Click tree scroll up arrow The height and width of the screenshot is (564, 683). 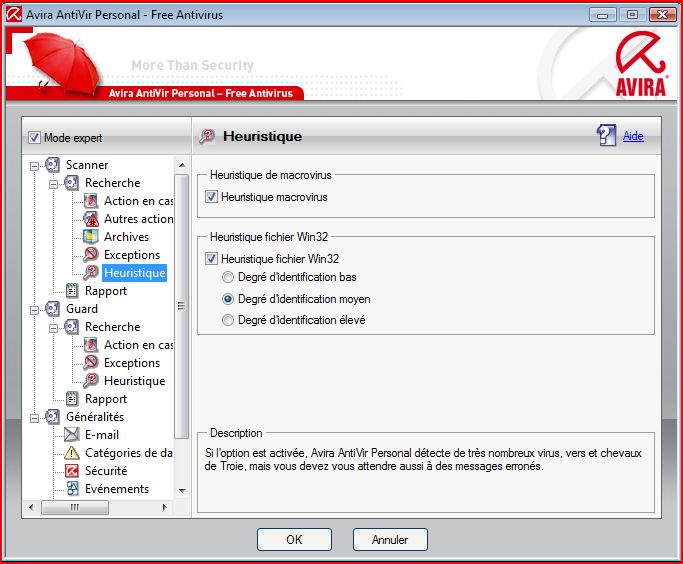[182, 165]
